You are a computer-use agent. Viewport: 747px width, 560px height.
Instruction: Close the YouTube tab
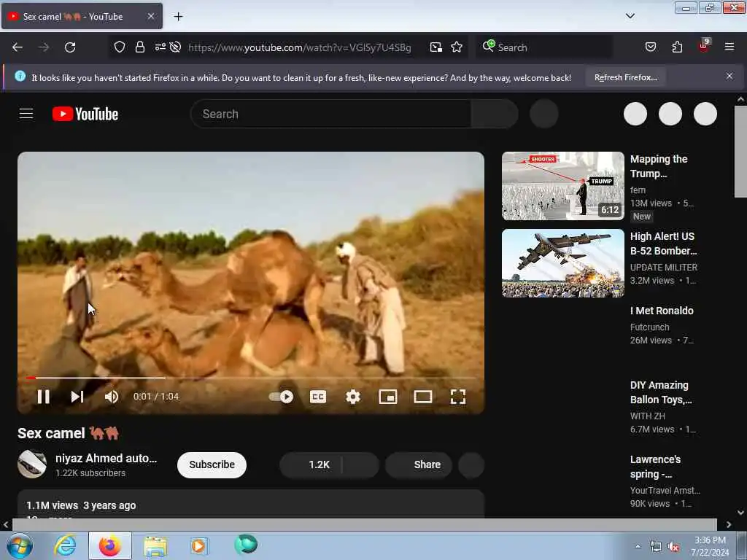(x=150, y=16)
